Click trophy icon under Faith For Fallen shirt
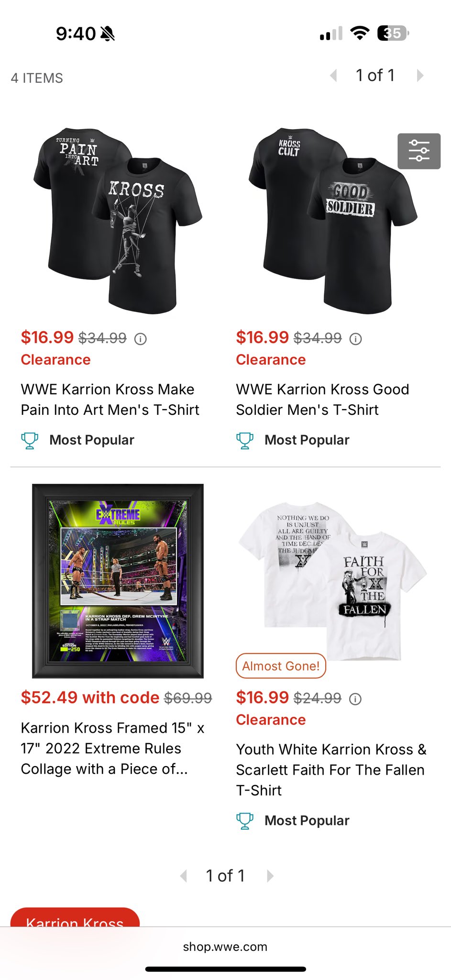The width and height of the screenshot is (451, 980). pyautogui.click(x=245, y=821)
